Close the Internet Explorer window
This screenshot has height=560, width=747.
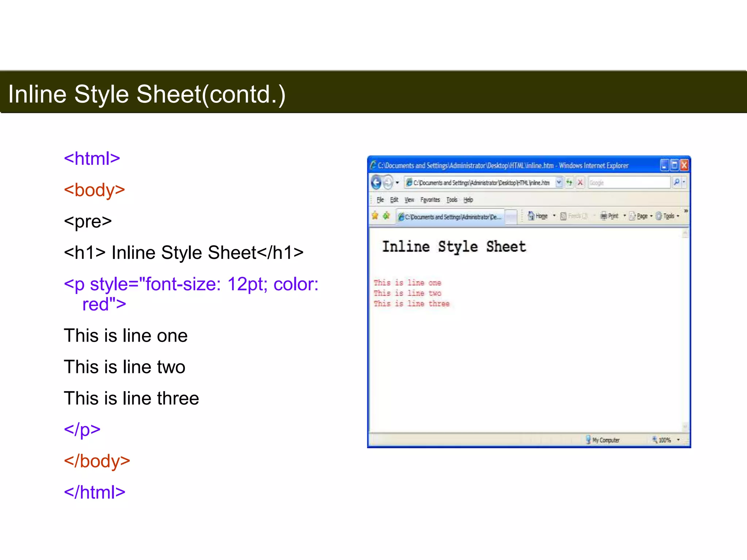click(684, 166)
